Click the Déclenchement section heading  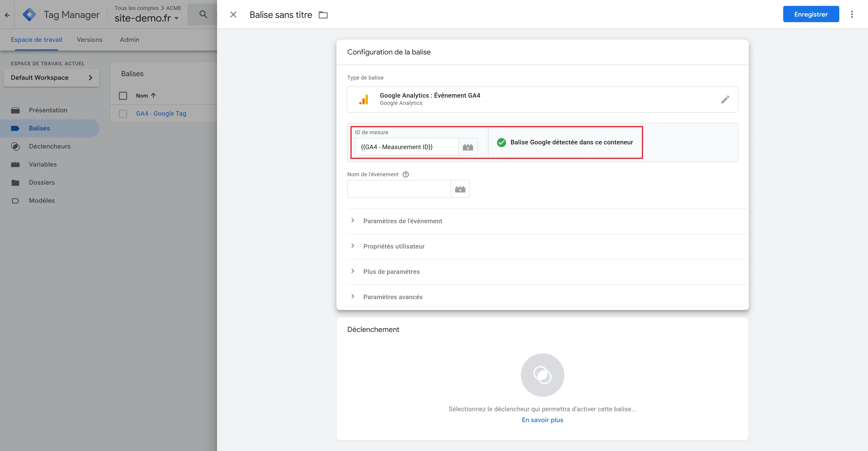tap(373, 329)
